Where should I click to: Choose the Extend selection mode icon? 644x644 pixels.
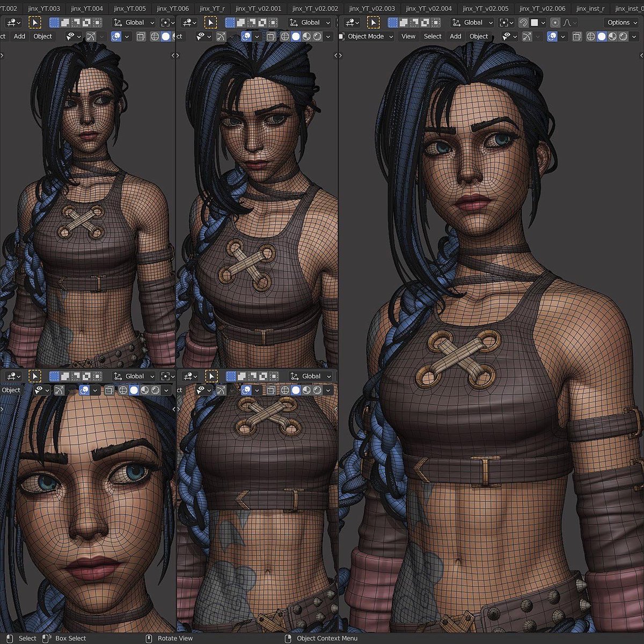point(404,22)
